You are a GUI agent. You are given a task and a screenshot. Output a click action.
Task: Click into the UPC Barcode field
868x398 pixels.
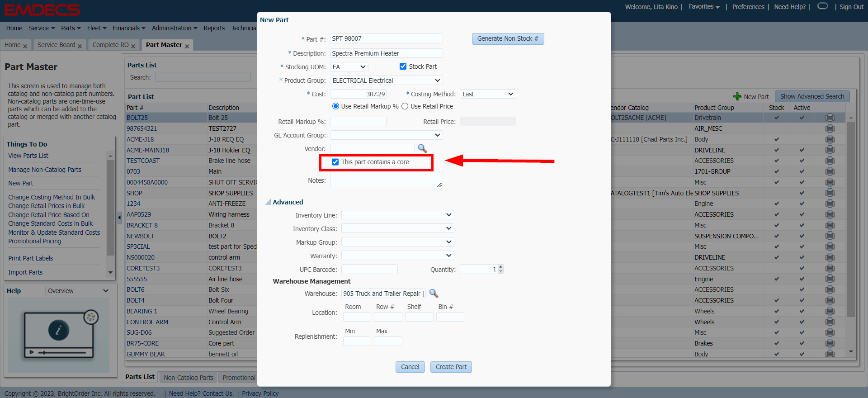[x=369, y=269]
